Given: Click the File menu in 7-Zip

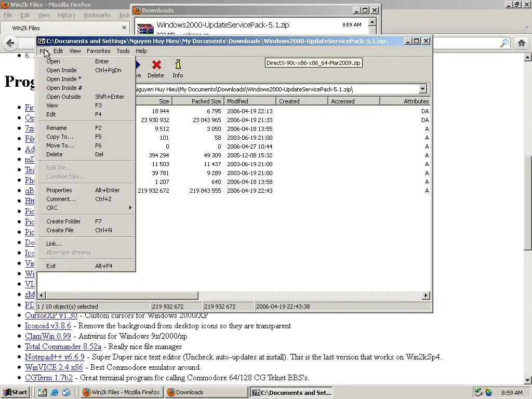Looking at the screenshot, I should 43,51.
